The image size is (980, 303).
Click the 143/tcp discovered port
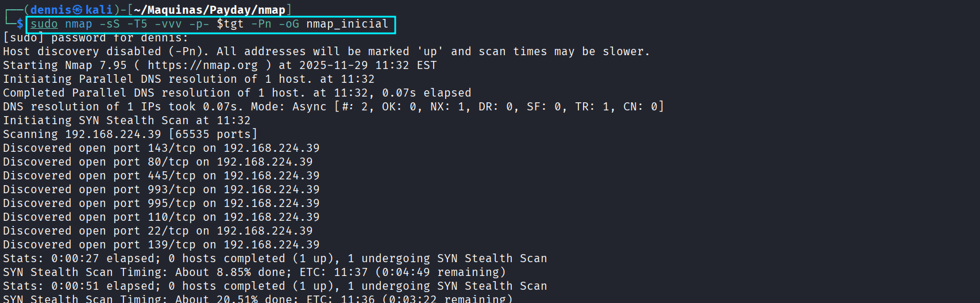point(172,148)
